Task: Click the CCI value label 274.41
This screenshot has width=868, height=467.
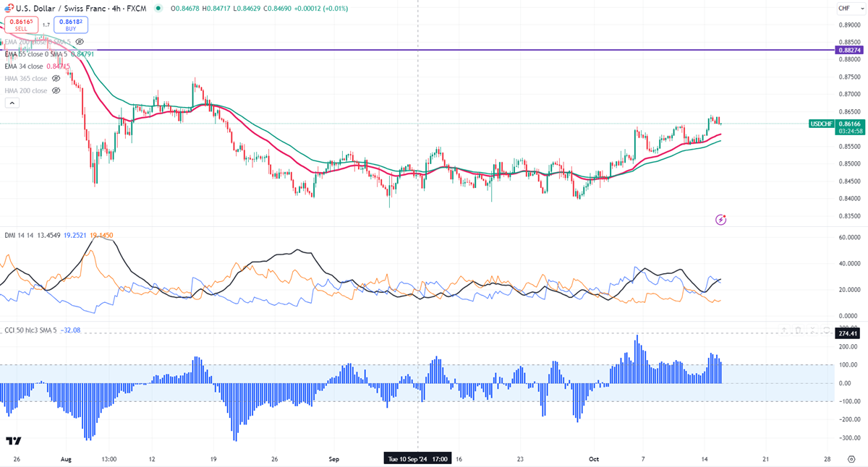Action: pyautogui.click(x=847, y=333)
